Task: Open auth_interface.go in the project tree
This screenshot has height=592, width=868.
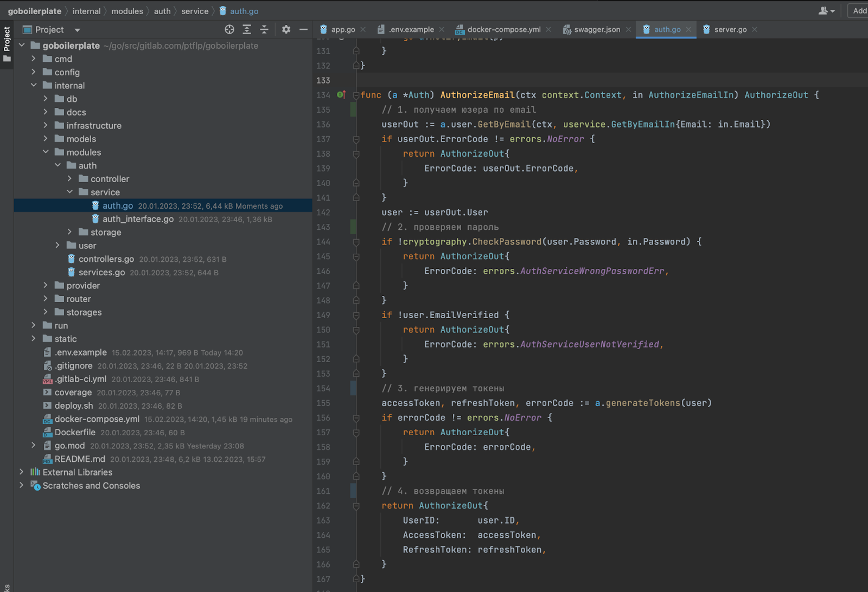Action: tap(138, 219)
